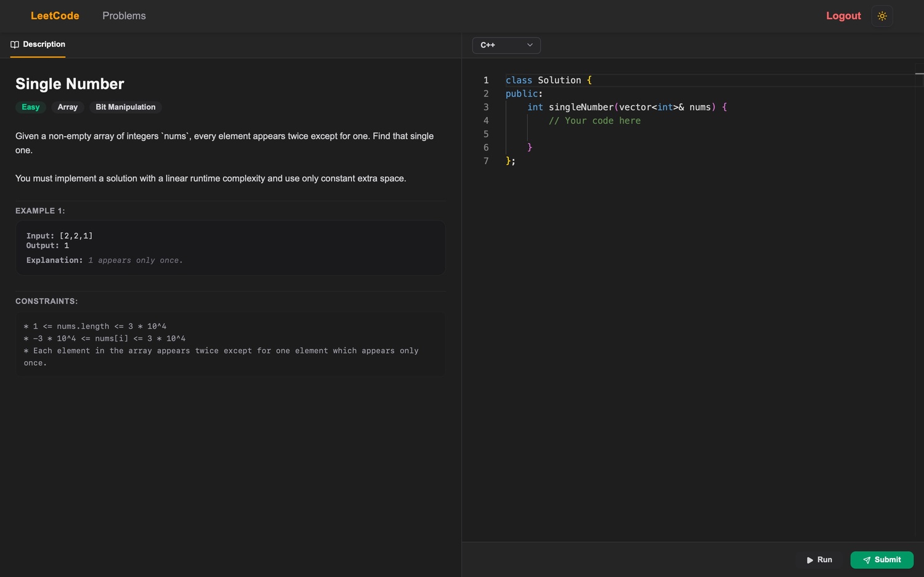Click the 'Input: [2,2,1]' example text

click(x=60, y=236)
